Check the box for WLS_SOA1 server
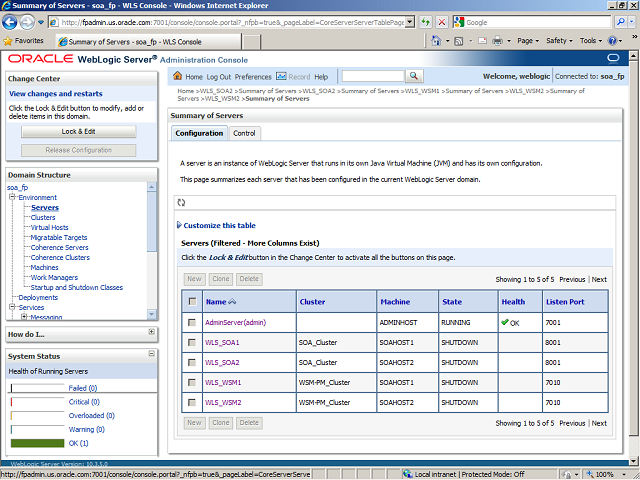 (x=192, y=342)
